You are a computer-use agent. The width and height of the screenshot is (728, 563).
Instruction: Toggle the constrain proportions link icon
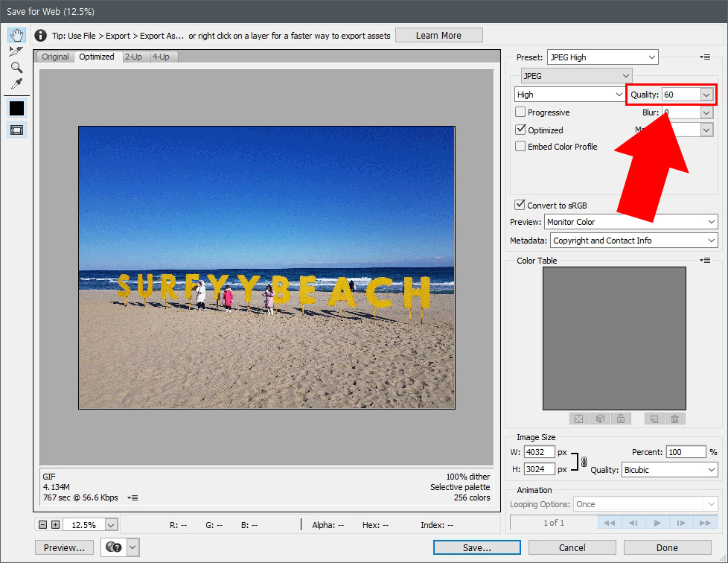pyautogui.click(x=584, y=462)
